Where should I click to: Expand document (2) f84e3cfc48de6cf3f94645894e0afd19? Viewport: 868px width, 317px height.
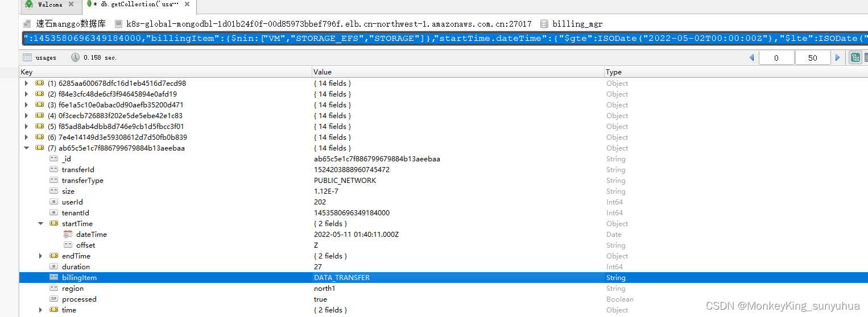click(x=26, y=94)
